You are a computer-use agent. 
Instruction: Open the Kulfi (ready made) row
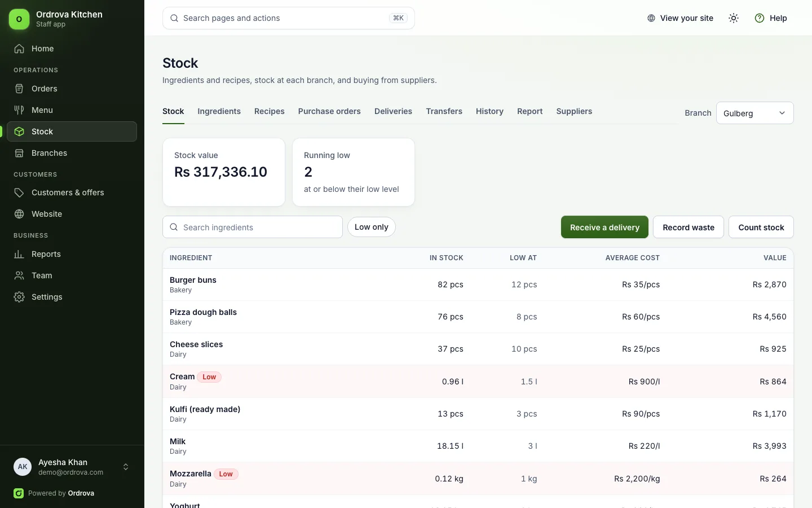point(478,414)
